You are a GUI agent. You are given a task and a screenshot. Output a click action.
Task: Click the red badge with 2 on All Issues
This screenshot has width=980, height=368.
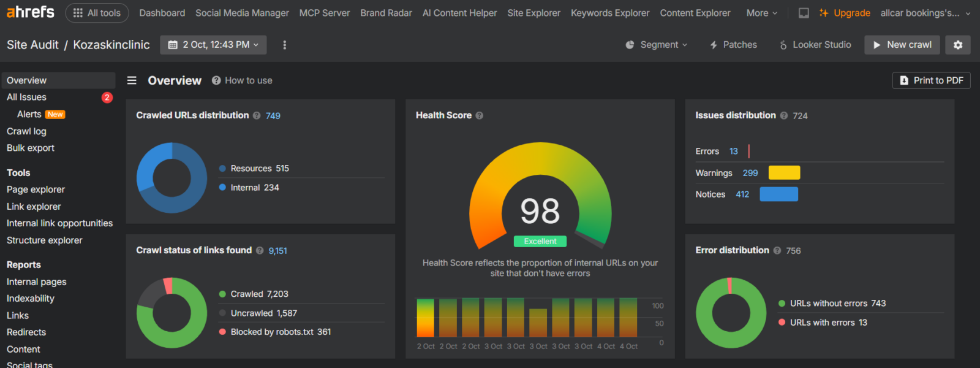(107, 98)
